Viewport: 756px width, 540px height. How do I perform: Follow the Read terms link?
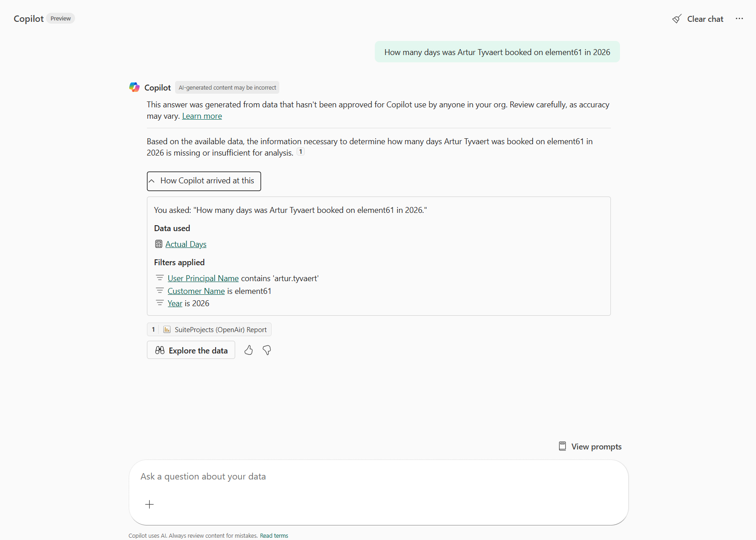(274, 535)
